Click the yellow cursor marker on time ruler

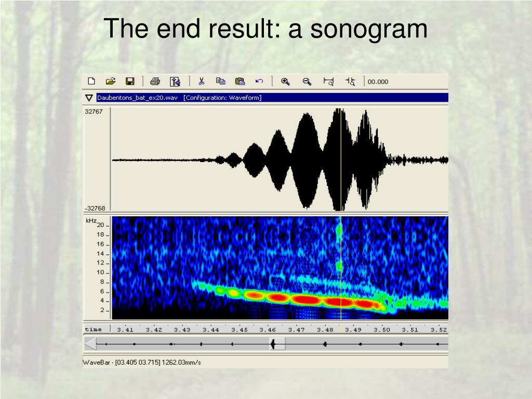click(x=341, y=329)
